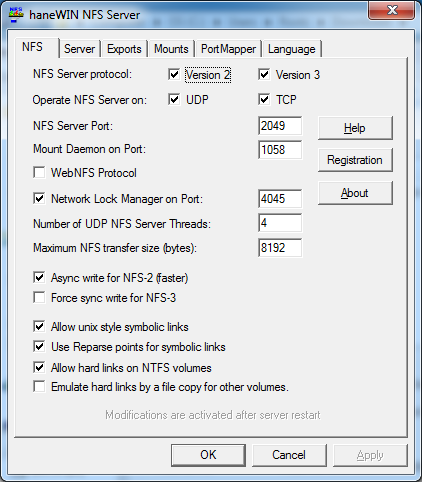The image size is (422, 482).
Task: Click the haneWIN NFS Server title bar icon
Action: [x=16, y=15]
